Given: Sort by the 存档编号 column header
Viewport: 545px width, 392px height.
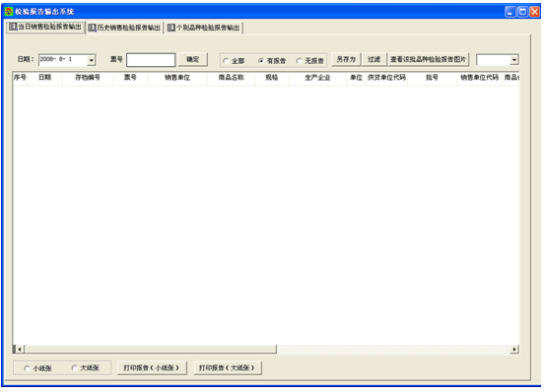Looking at the screenshot, I should pyautogui.click(x=88, y=78).
